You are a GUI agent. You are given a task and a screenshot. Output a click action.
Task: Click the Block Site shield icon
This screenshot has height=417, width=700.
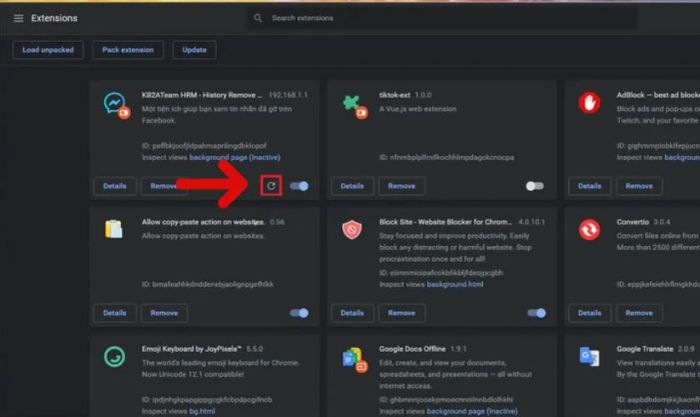[352, 231]
